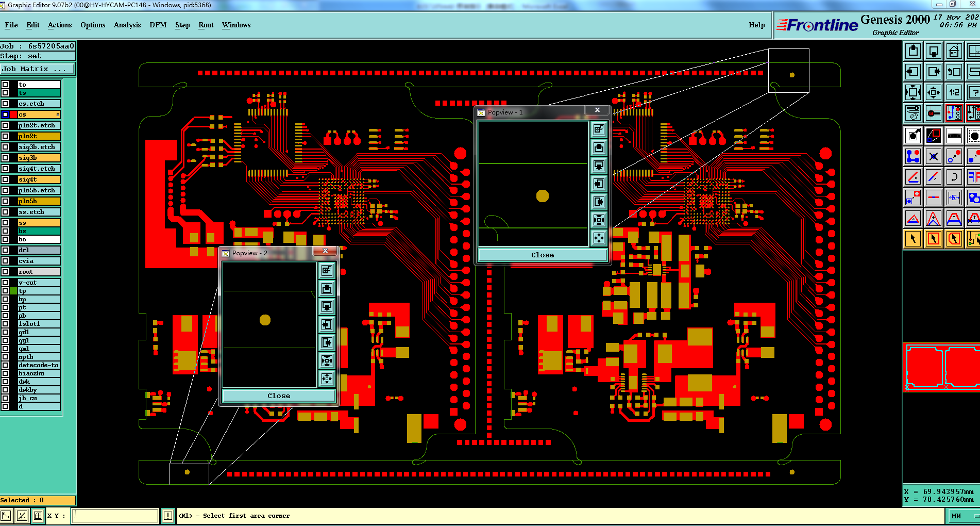Open the Options dropdown menu

pyautogui.click(x=93, y=25)
